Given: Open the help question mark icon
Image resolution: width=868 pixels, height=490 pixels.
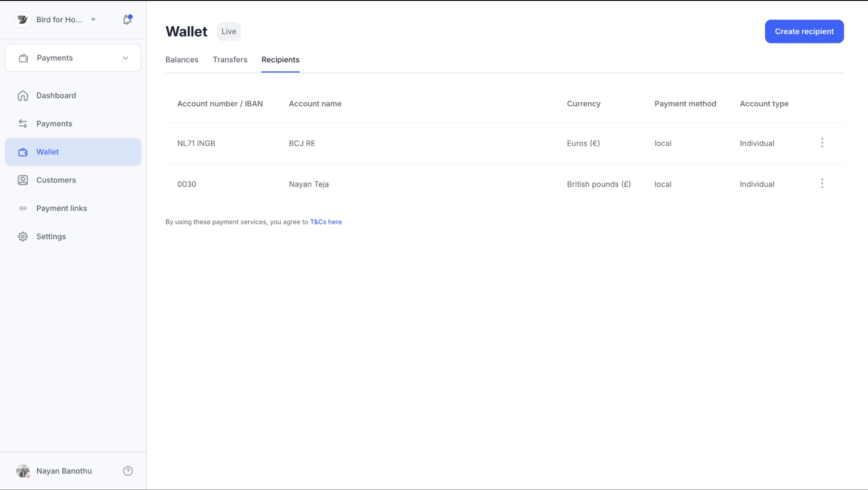Looking at the screenshot, I should coord(128,471).
